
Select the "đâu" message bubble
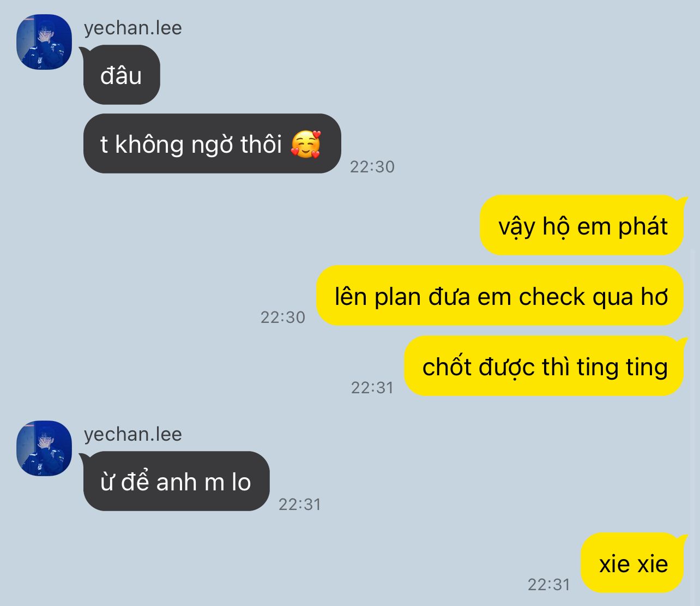[x=121, y=75]
